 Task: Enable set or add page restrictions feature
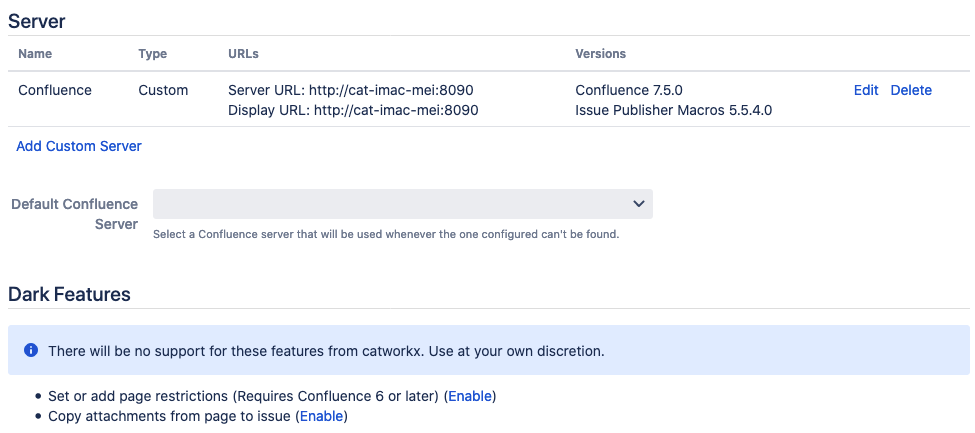pyautogui.click(x=470, y=396)
